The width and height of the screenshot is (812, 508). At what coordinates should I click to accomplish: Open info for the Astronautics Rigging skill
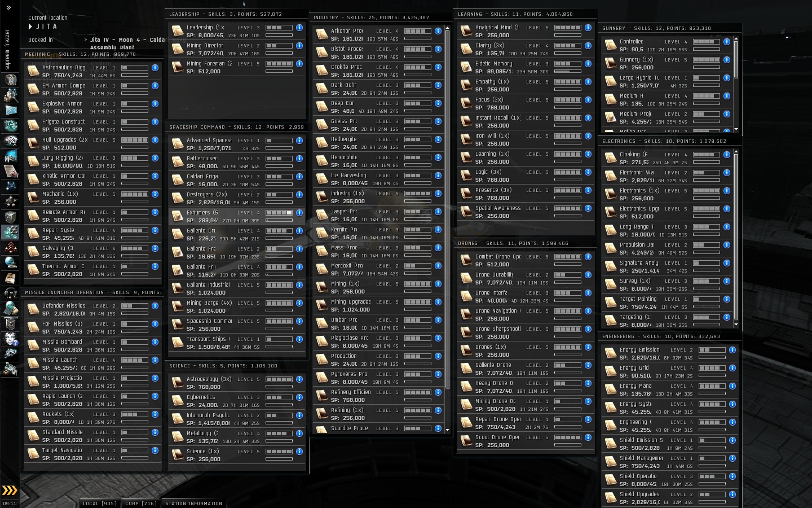point(155,68)
